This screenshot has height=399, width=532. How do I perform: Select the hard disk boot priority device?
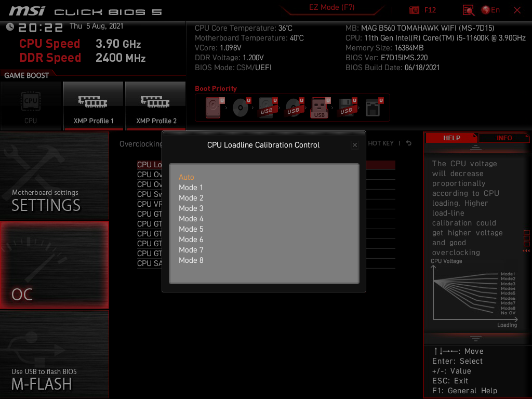[x=214, y=108]
